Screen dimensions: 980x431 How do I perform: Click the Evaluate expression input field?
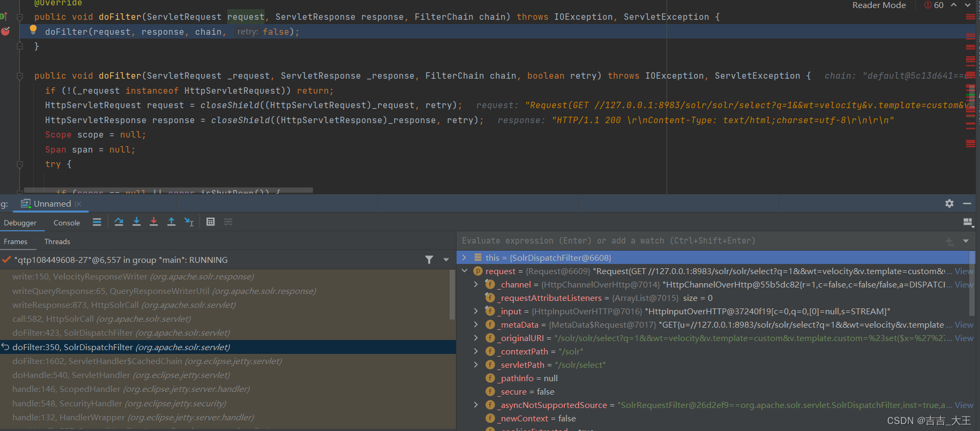tap(699, 241)
